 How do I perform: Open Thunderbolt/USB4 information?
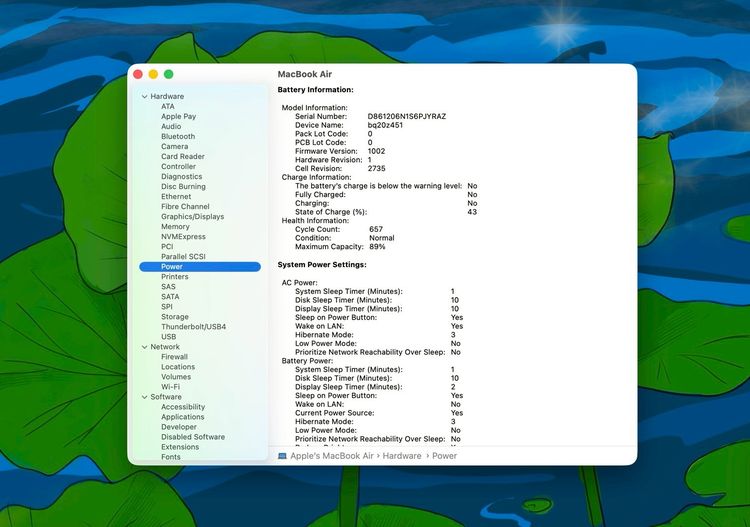click(193, 327)
